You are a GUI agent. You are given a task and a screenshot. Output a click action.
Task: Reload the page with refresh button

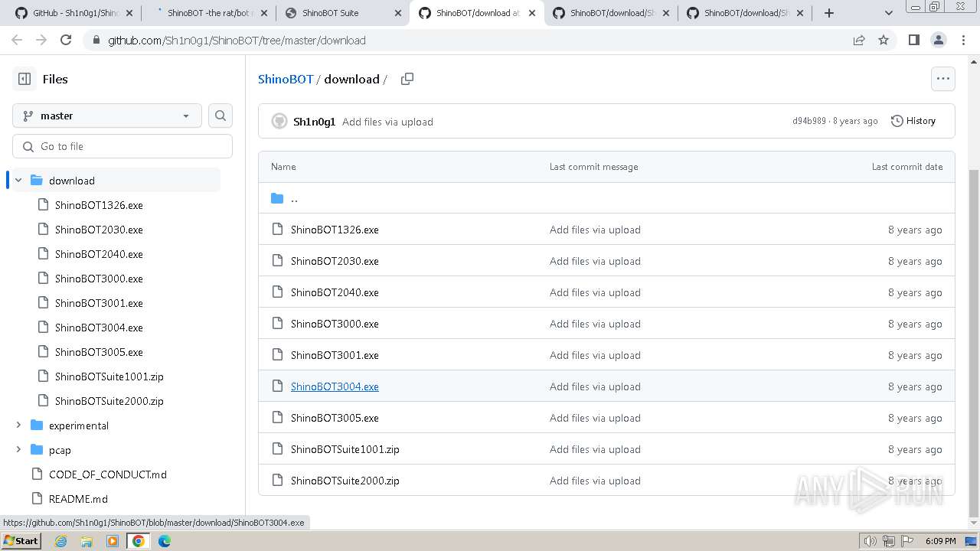pyautogui.click(x=66, y=40)
